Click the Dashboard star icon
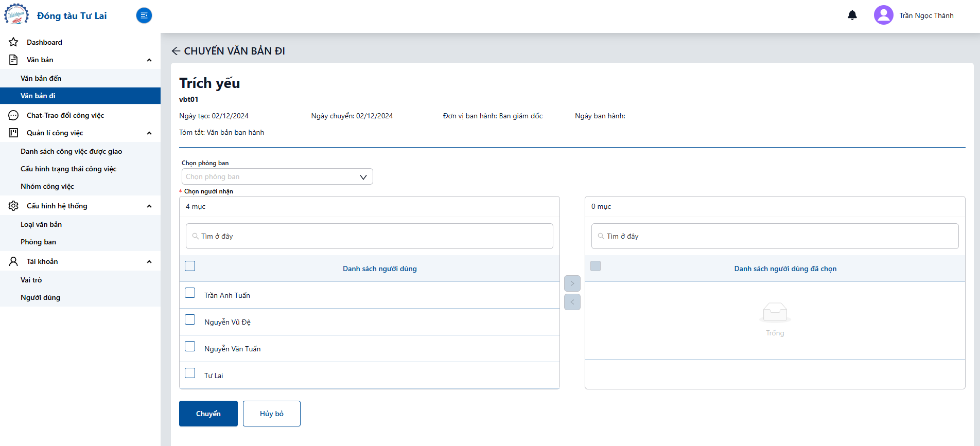Screen dimensions: 980x446 tap(13, 42)
